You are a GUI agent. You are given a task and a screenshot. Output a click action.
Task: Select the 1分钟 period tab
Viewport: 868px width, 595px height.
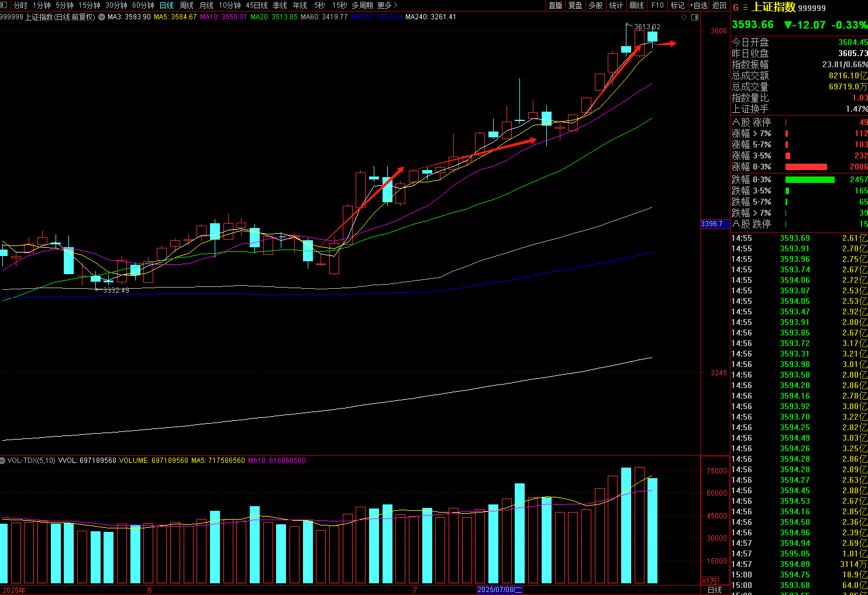pyautogui.click(x=42, y=5)
